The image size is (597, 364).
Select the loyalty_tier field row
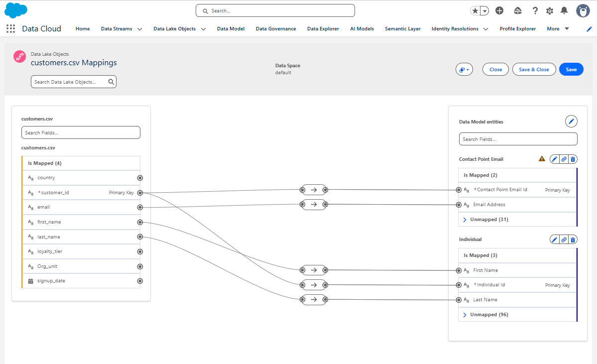(x=81, y=251)
